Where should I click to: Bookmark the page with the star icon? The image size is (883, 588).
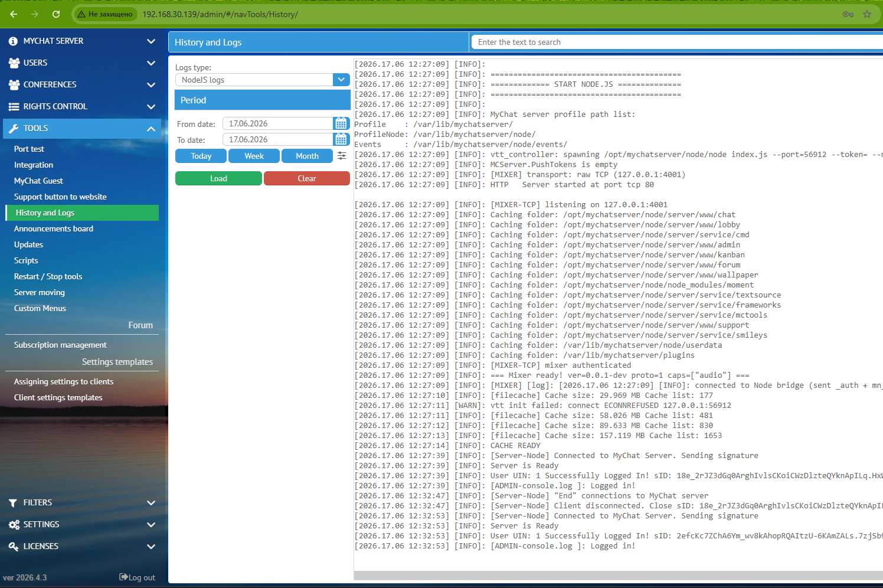click(x=867, y=14)
